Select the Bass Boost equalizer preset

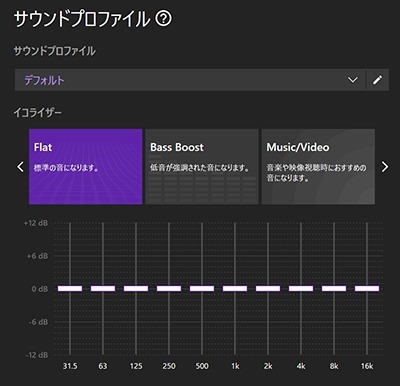[x=202, y=166]
